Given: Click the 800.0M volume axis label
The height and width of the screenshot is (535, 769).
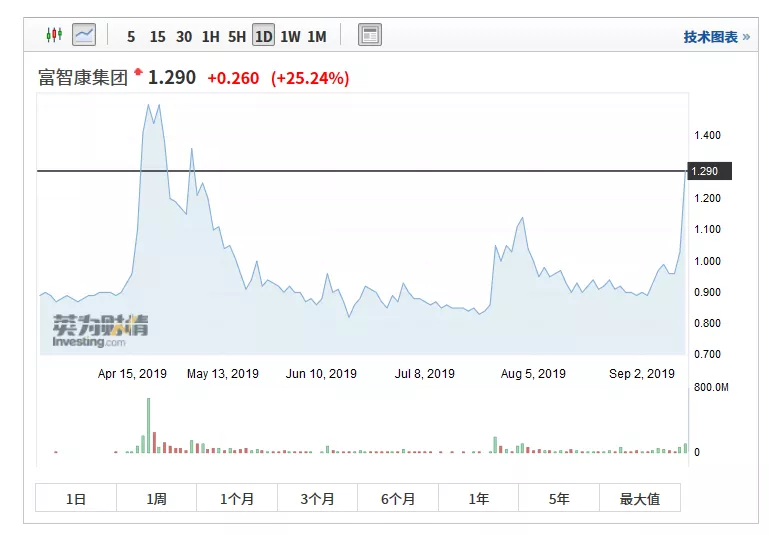Looking at the screenshot, I should (711, 387).
